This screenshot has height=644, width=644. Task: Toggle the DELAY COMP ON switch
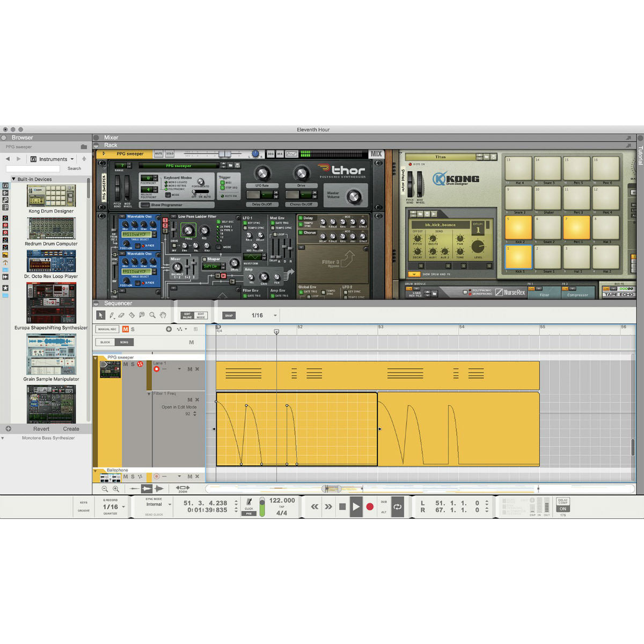[x=562, y=508]
